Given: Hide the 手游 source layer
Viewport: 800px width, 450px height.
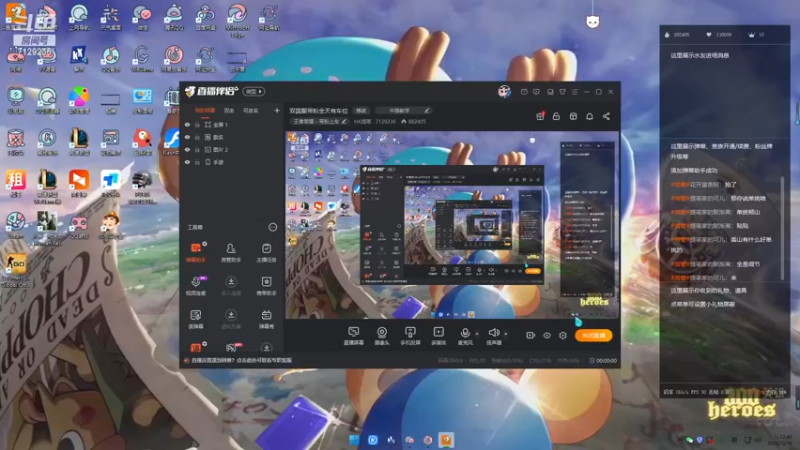Looking at the screenshot, I should point(187,162).
